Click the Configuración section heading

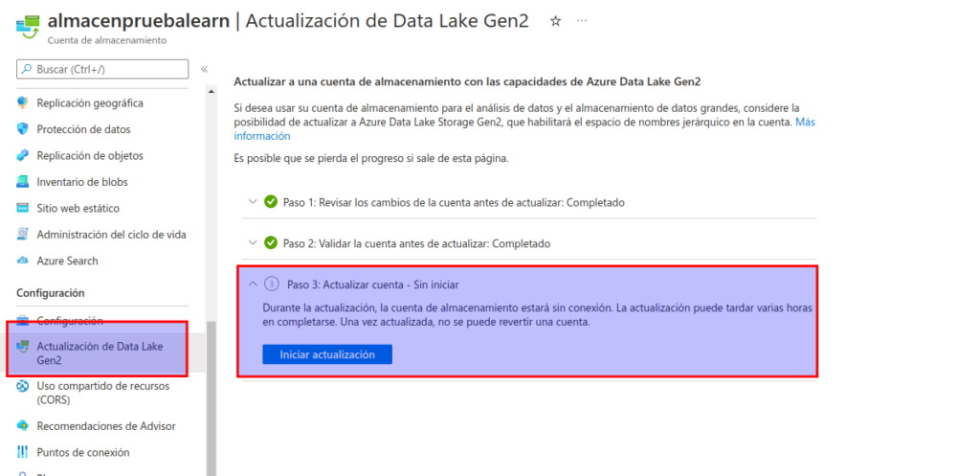[x=50, y=293]
